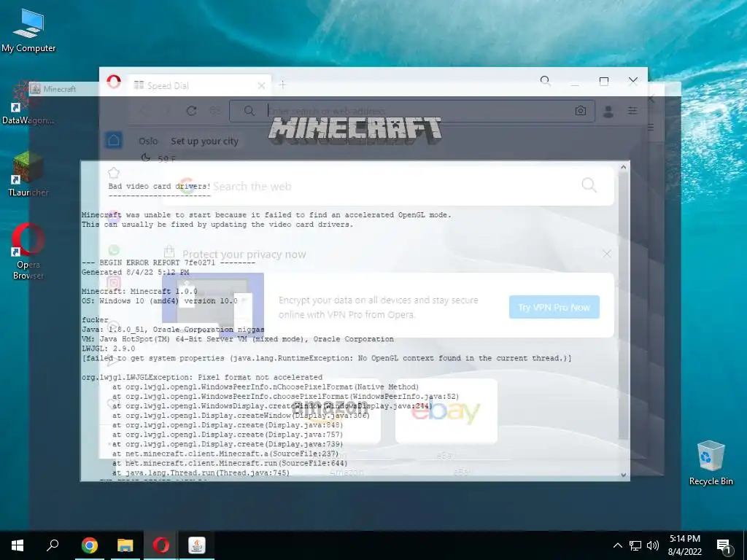This screenshot has height=560, width=747.
Task: Open the Windows notification center
Action: [x=724, y=546]
